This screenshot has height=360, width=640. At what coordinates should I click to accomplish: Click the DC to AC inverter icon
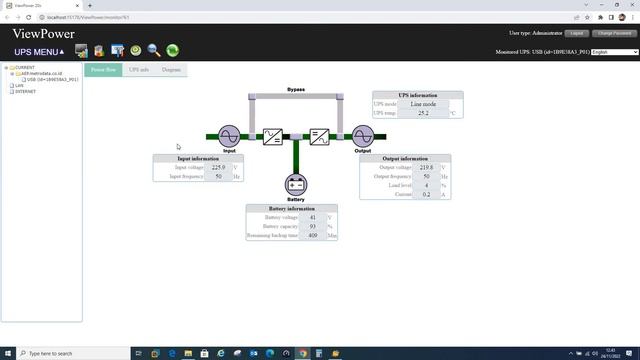(x=319, y=137)
